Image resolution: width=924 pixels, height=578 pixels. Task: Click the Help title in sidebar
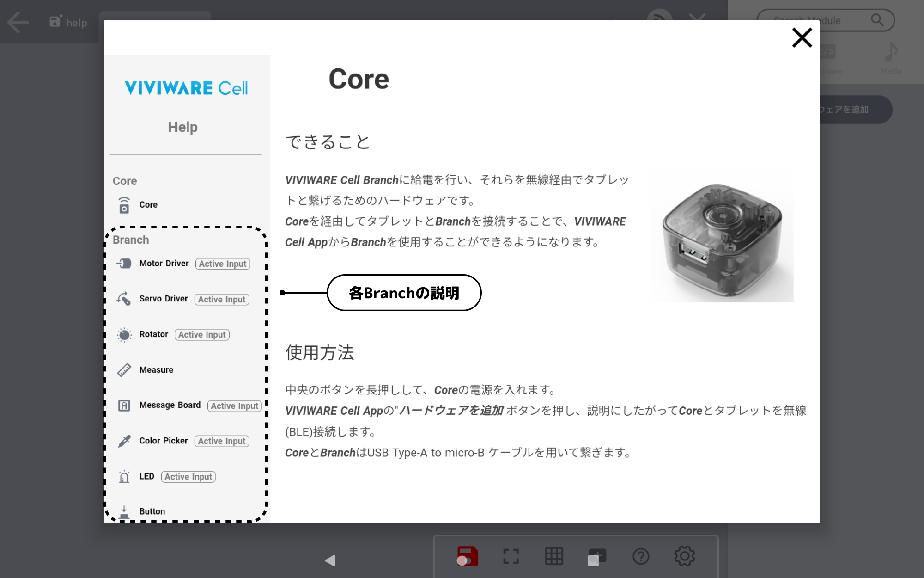coord(183,127)
